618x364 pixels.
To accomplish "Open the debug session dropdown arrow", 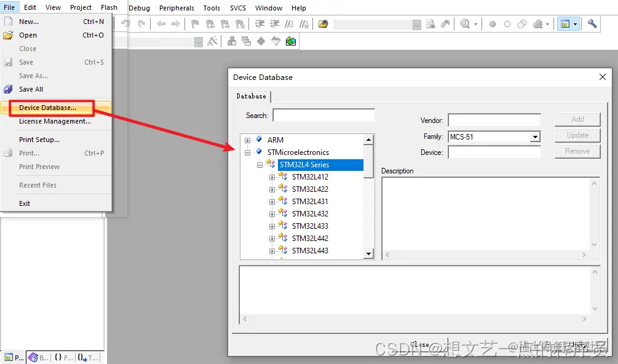I will pyautogui.click(x=475, y=24).
